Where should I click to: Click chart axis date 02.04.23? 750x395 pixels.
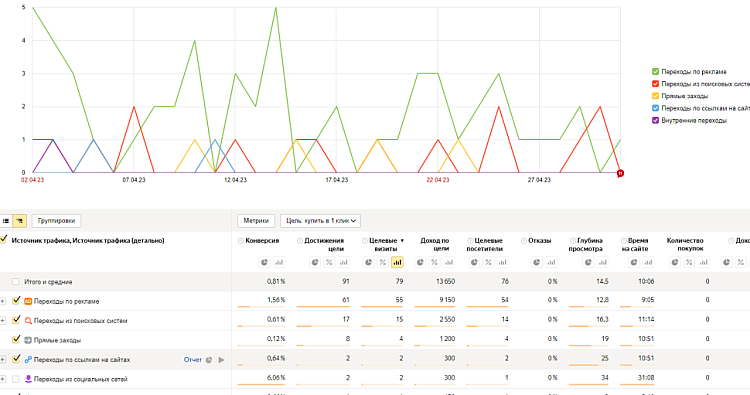coord(32,180)
